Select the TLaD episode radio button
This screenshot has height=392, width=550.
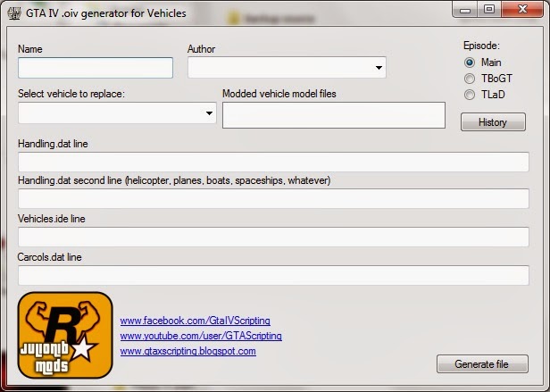point(470,95)
